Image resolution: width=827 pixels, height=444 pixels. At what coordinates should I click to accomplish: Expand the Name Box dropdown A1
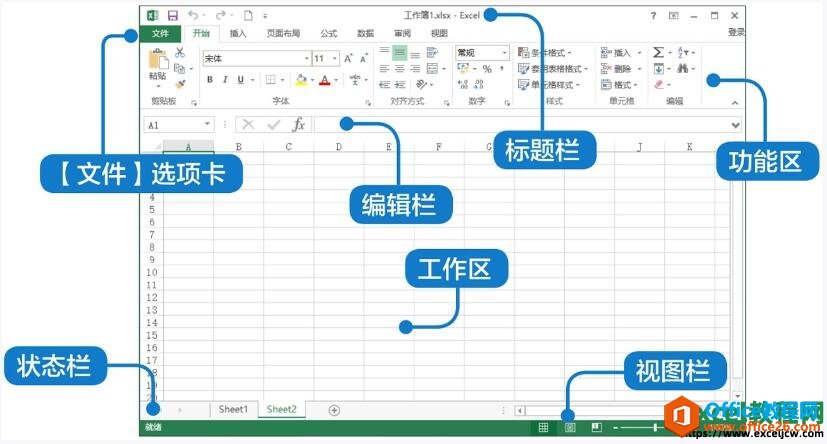pyautogui.click(x=207, y=125)
